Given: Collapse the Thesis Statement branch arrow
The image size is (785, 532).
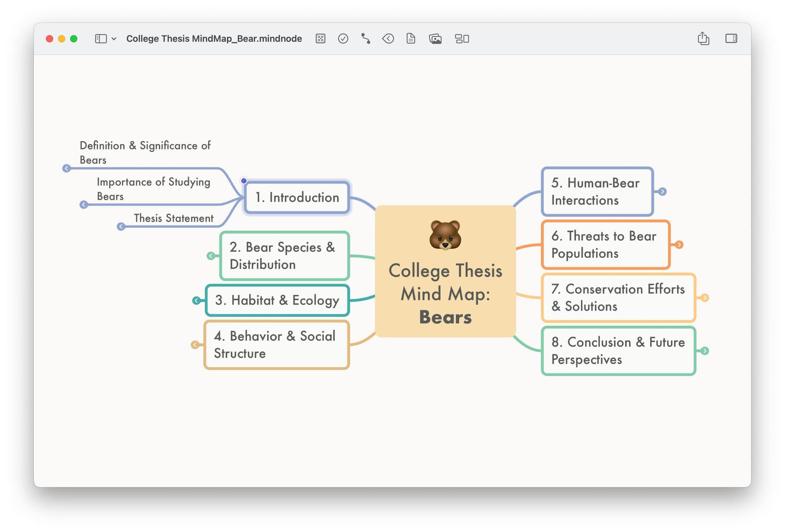Looking at the screenshot, I should pos(121,226).
